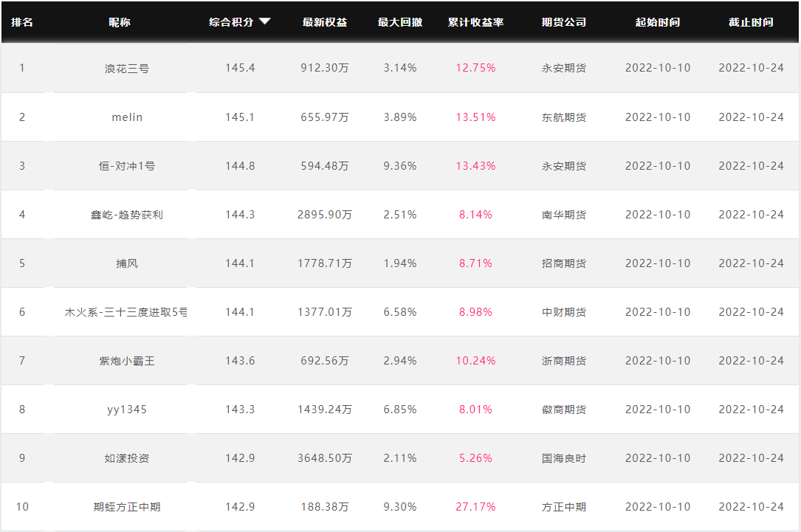Select 浙商期货 company cell

point(564,361)
